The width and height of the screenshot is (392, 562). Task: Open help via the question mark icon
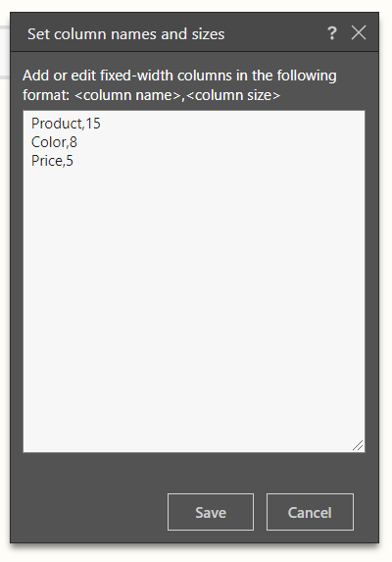pos(332,33)
